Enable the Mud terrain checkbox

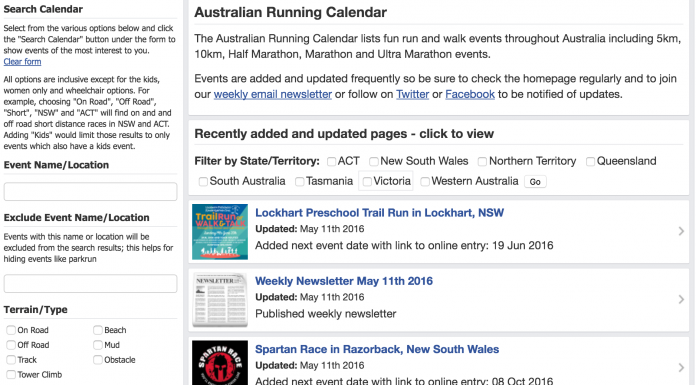(98, 345)
